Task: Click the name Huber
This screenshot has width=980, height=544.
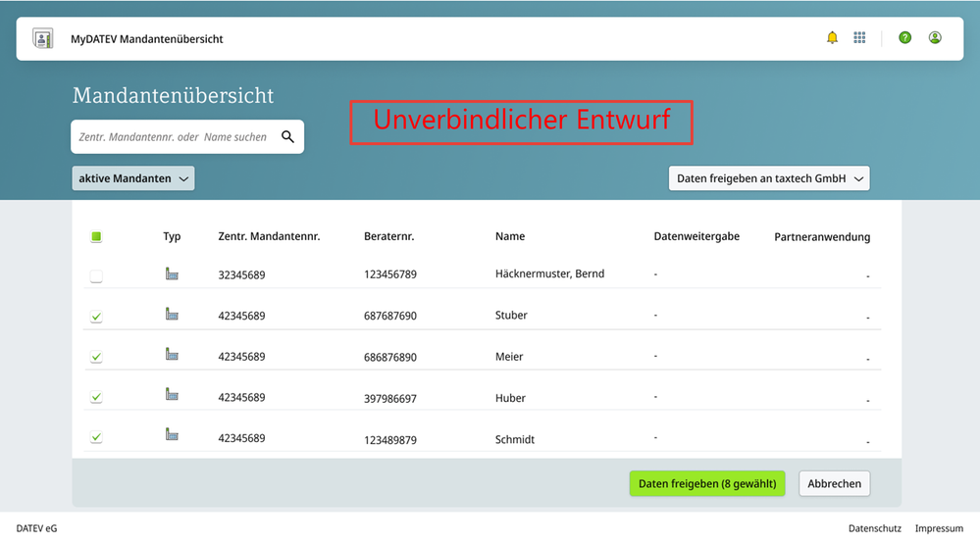Action: point(510,398)
